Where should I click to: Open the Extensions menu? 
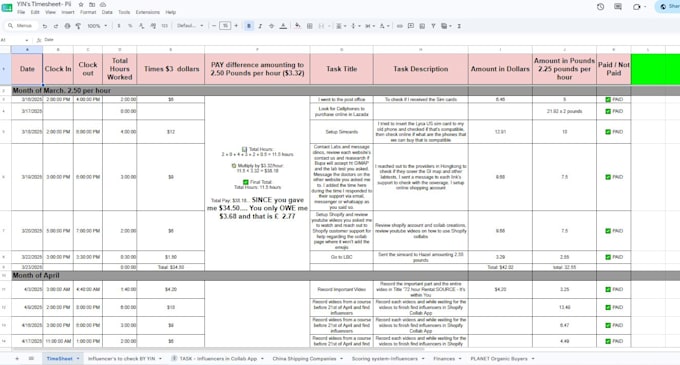pyautogui.click(x=147, y=12)
